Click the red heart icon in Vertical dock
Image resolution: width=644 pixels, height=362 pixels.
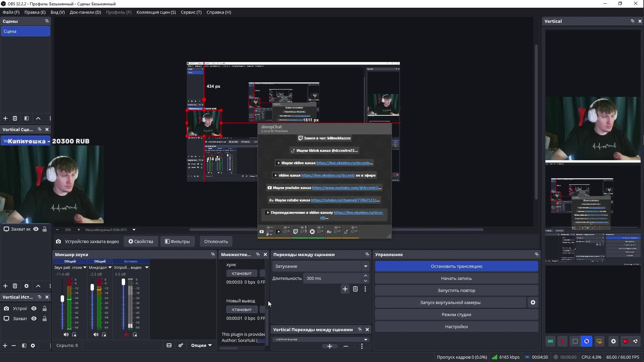pyautogui.click(x=626, y=341)
